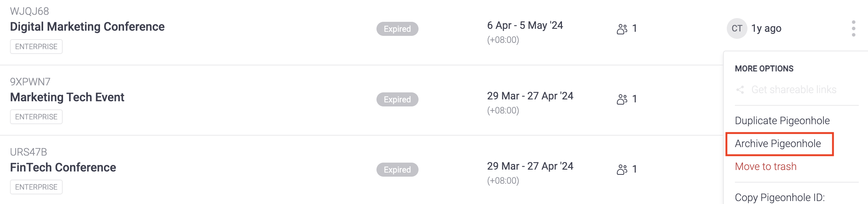Viewport: 868px width, 204px height.
Task: Choose Duplicate Pigeonhole option
Action: (x=782, y=121)
